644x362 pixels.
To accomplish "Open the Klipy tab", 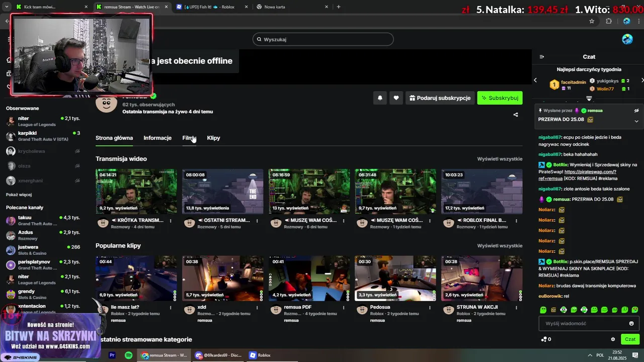I will [x=213, y=138].
